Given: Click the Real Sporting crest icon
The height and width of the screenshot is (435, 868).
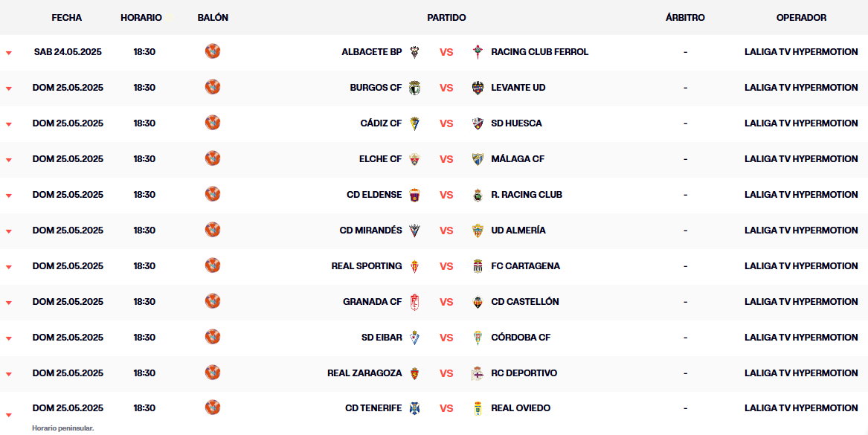Looking at the screenshot, I should click(x=414, y=266).
